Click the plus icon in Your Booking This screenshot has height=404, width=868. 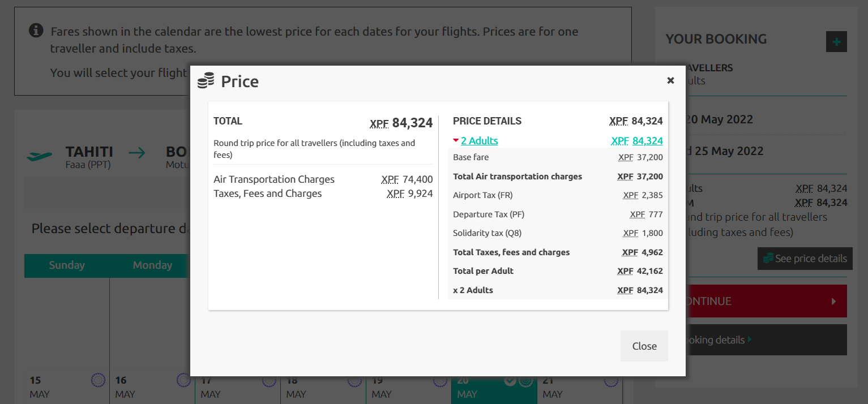point(836,42)
